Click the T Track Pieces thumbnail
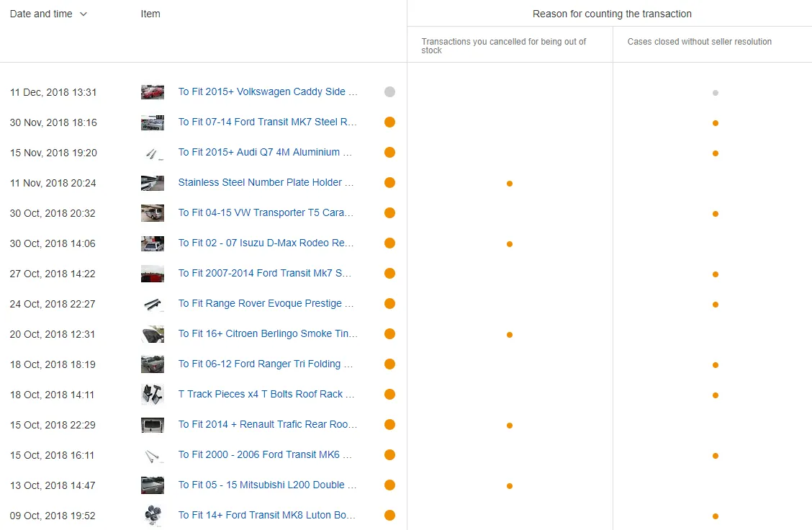 [153, 395]
